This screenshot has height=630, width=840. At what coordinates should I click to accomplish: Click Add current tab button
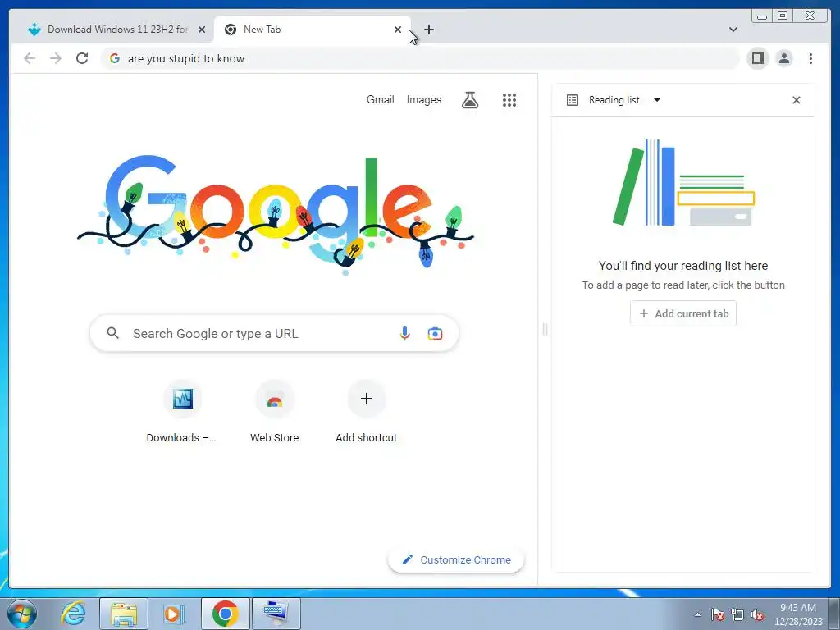click(x=683, y=313)
